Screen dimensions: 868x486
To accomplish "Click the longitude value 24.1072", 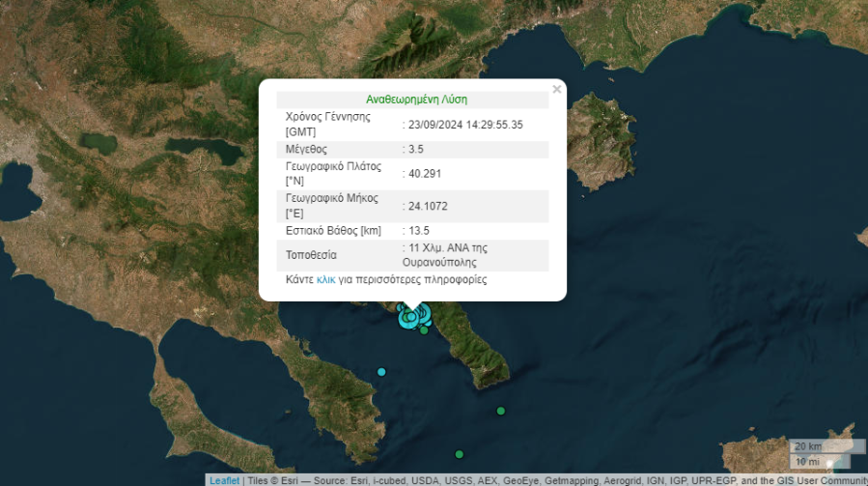I will [x=427, y=206].
